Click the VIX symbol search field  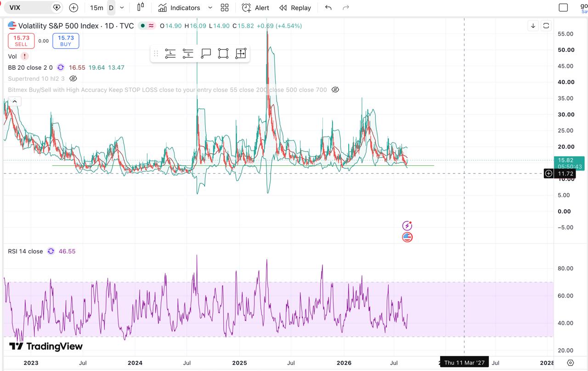[x=34, y=8]
